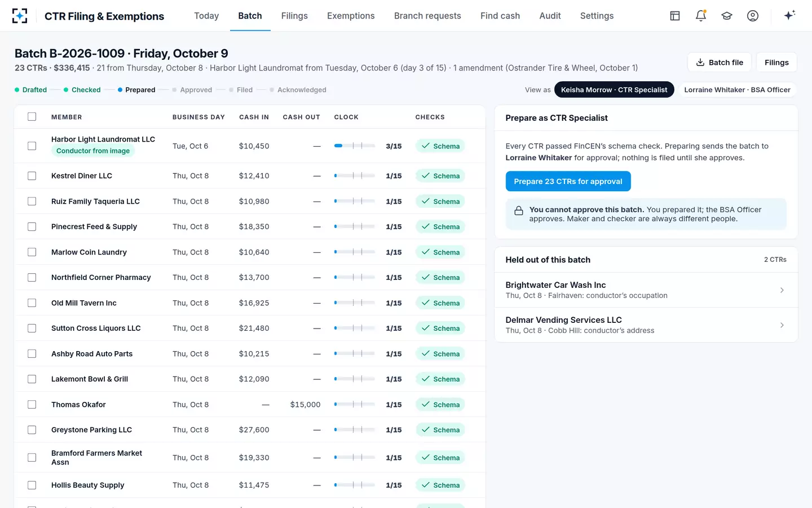Check the Ruiz Family Taqueria LLC row

pos(32,202)
